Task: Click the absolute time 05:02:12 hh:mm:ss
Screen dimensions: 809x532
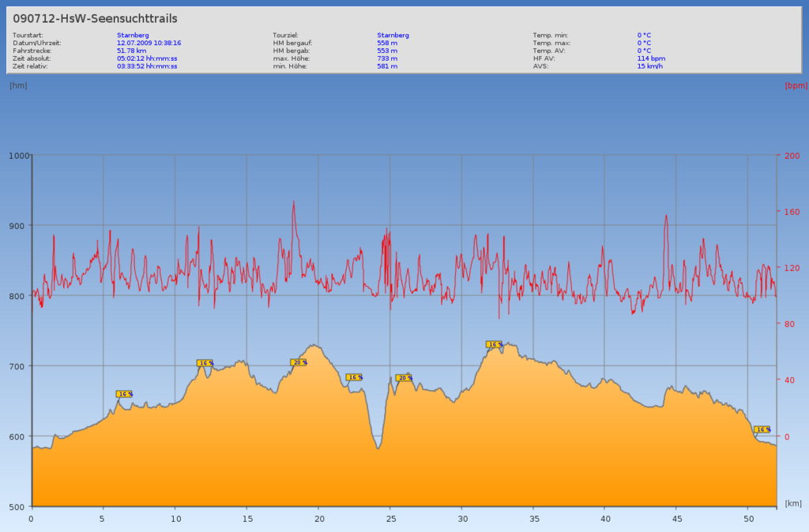Action: [x=147, y=58]
